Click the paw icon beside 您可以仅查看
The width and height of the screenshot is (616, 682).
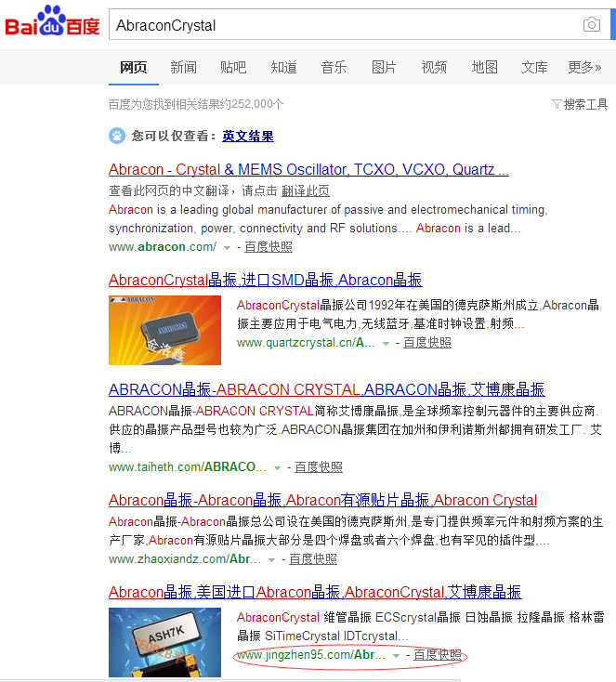(116, 137)
